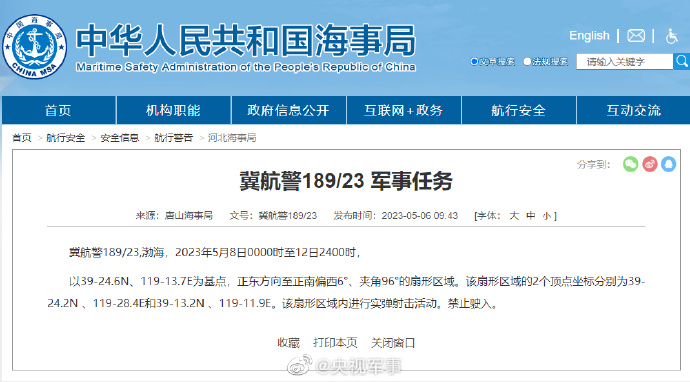Click the 中华人民共和国海事局 site title
Image resolution: width=690 pixels, height=382 pixels.
(246, 40)
